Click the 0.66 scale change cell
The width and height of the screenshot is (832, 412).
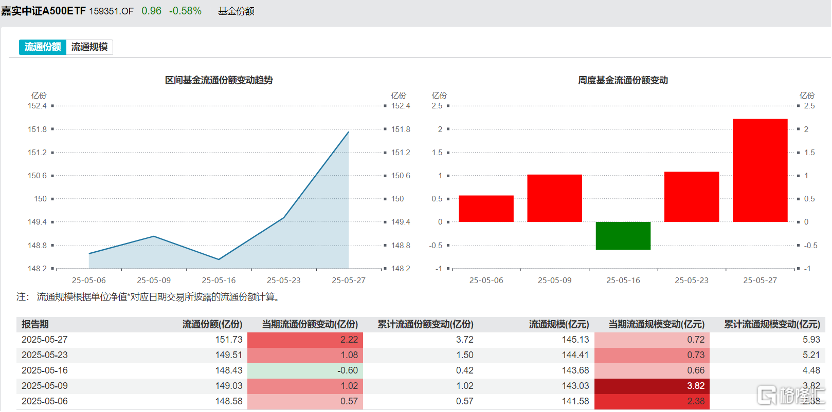tap(652, 371)
